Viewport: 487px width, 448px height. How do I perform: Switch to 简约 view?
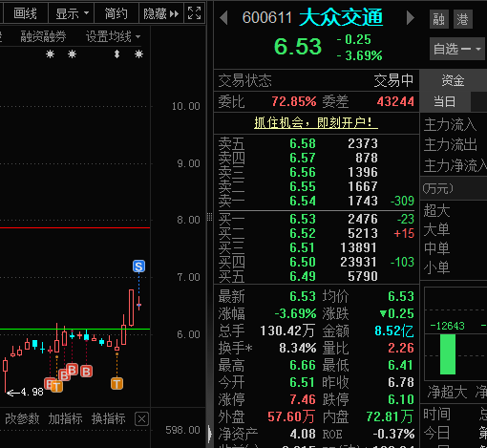coord(116,13)
